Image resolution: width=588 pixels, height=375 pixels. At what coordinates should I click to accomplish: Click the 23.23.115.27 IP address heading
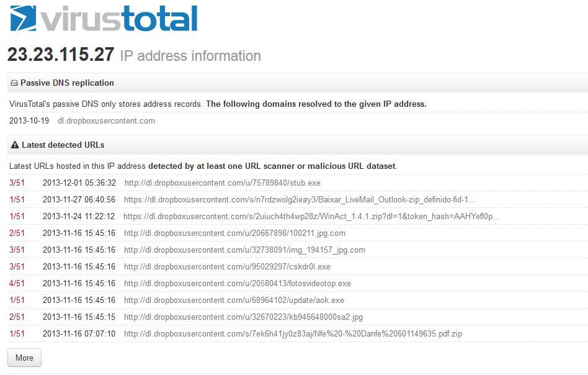point(61,55)
